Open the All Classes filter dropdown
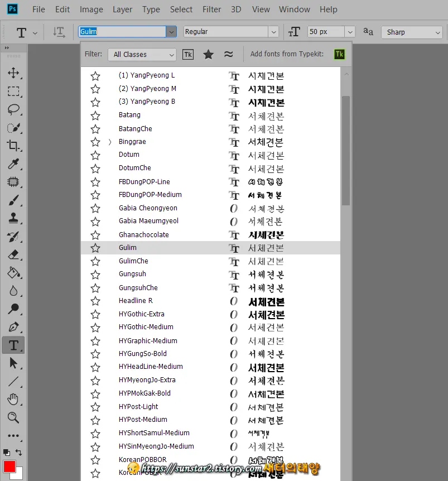448x481 pixels. [142, 55]
